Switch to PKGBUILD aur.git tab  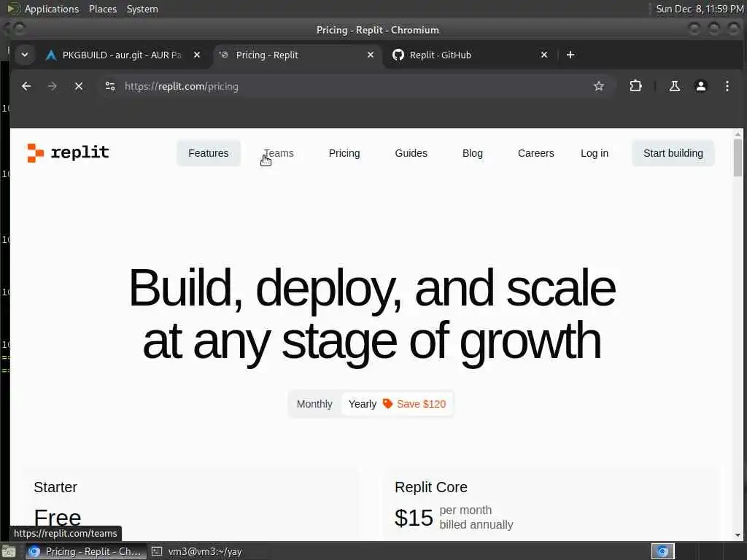(x=122, y=55)
